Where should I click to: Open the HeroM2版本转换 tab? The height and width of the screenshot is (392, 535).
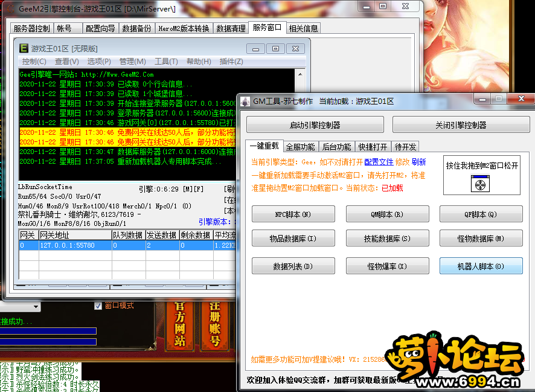(x=184, y=28)
